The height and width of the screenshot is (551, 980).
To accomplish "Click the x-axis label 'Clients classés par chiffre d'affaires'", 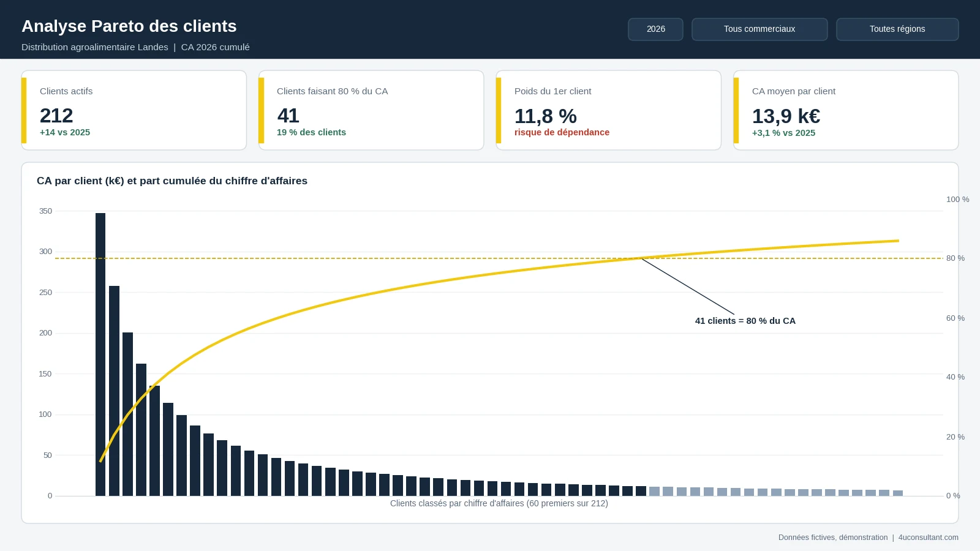I will [x=457, y=503].
